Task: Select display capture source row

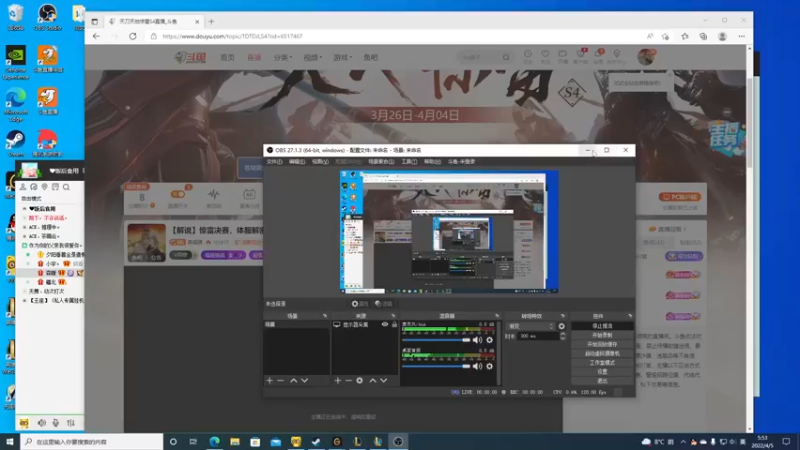Action: [365, 324]
